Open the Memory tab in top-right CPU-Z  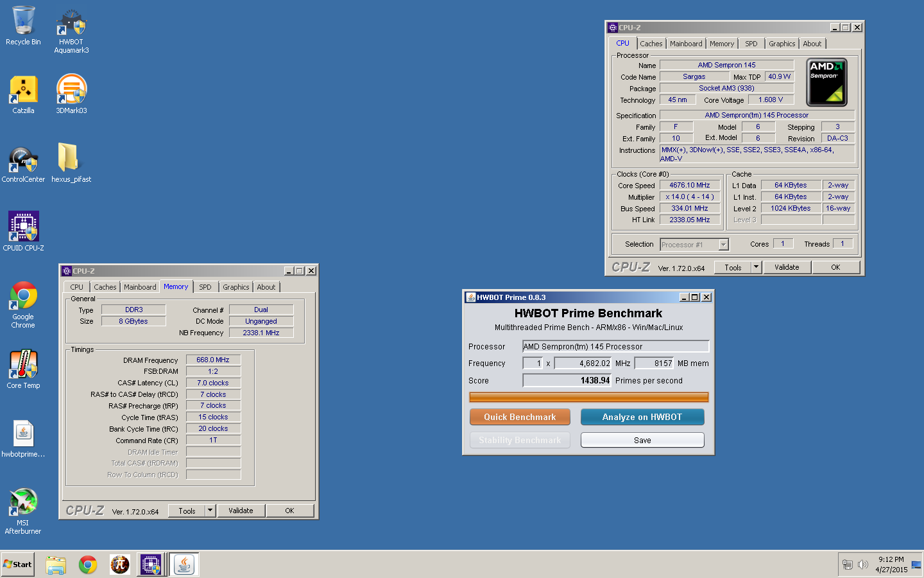click(722, 44)
